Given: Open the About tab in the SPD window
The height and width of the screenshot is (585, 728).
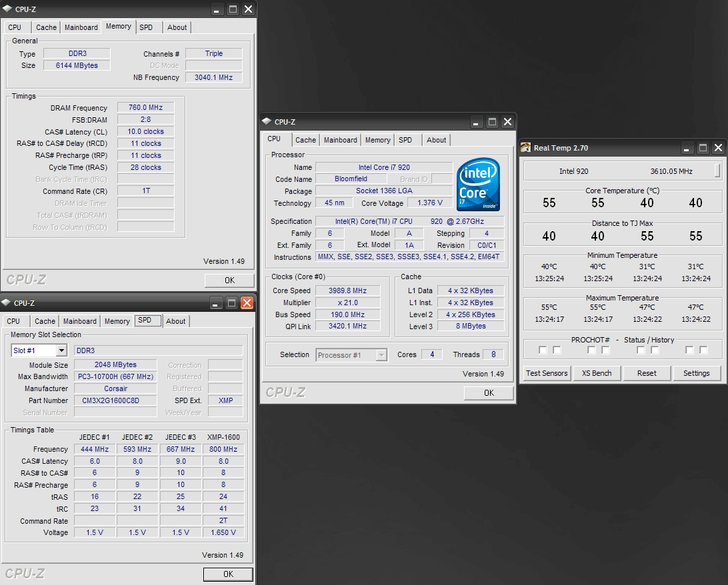Looking at the screenshot, I should pos(175,321).
